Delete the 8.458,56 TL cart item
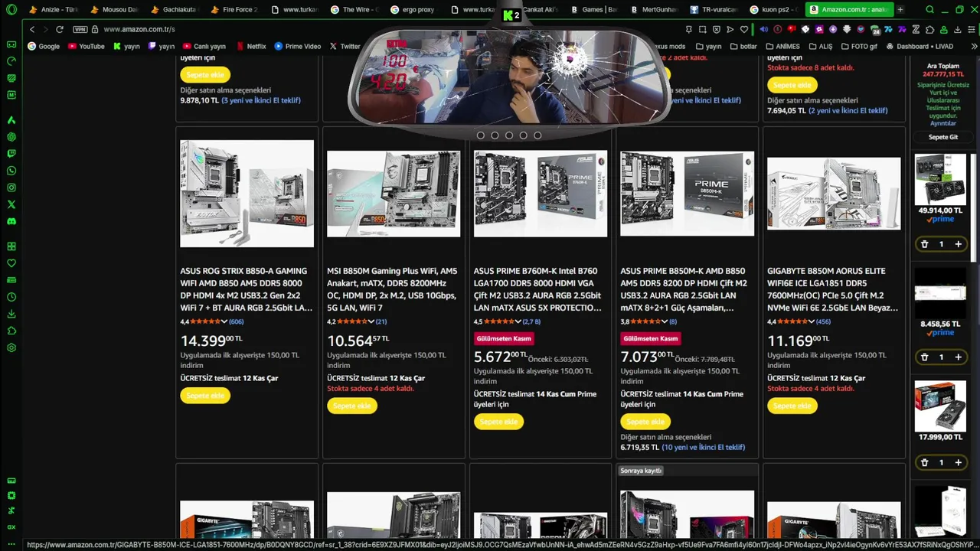980x551 pixels. coord(924,357)
